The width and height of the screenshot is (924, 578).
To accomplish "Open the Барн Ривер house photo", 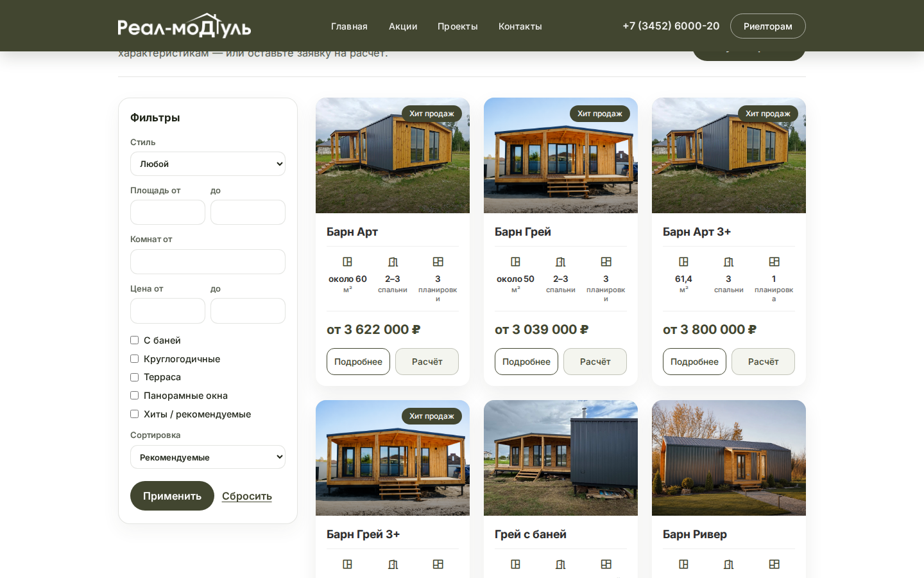I will pos(729,458).
